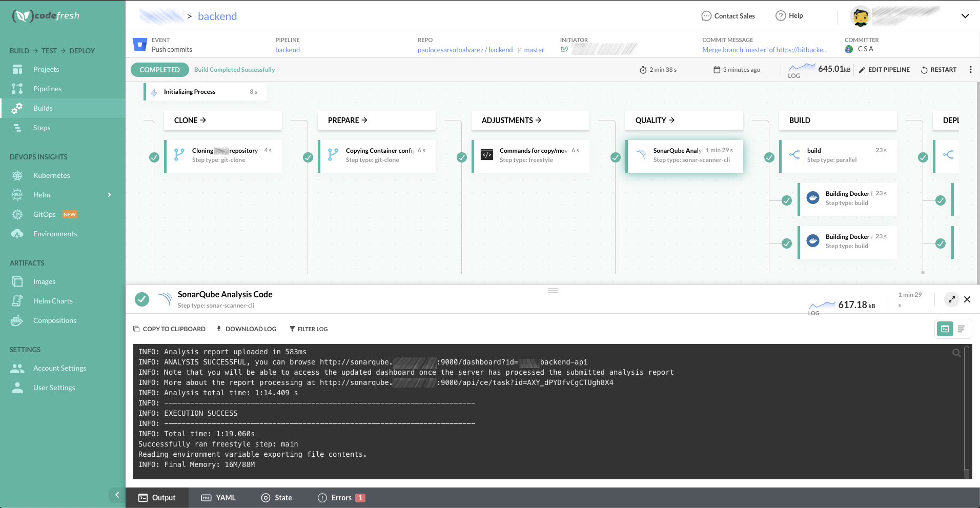Switch to the YAML tab

(218, 497)
